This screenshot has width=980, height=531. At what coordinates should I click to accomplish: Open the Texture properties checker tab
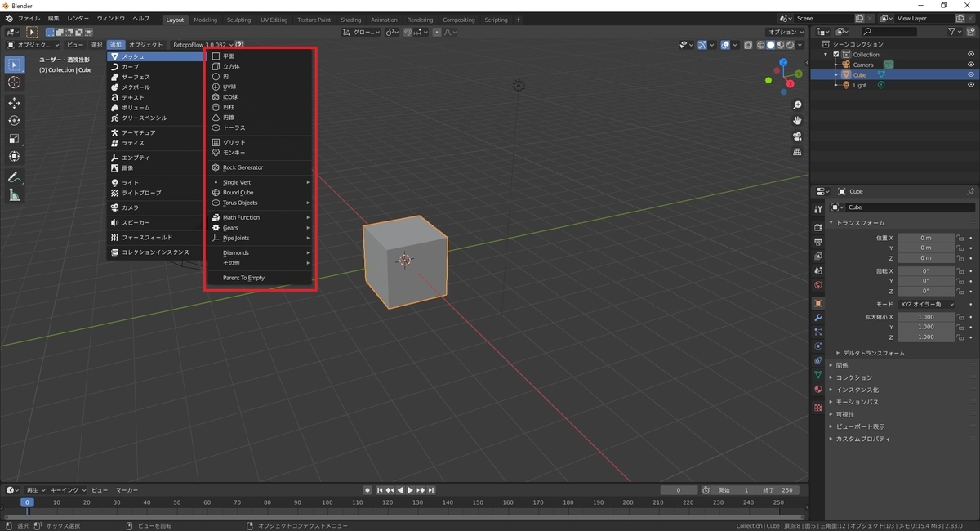point(818,407)
